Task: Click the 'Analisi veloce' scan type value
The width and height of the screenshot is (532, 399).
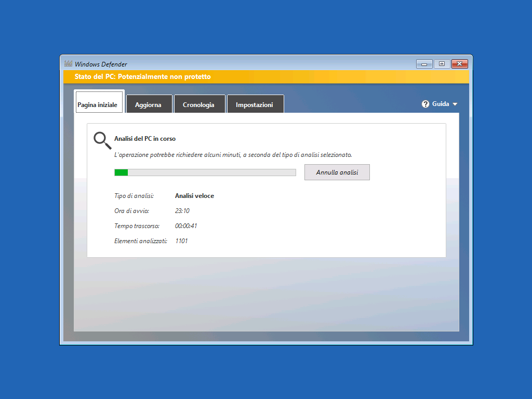Action: coord(194,196)
